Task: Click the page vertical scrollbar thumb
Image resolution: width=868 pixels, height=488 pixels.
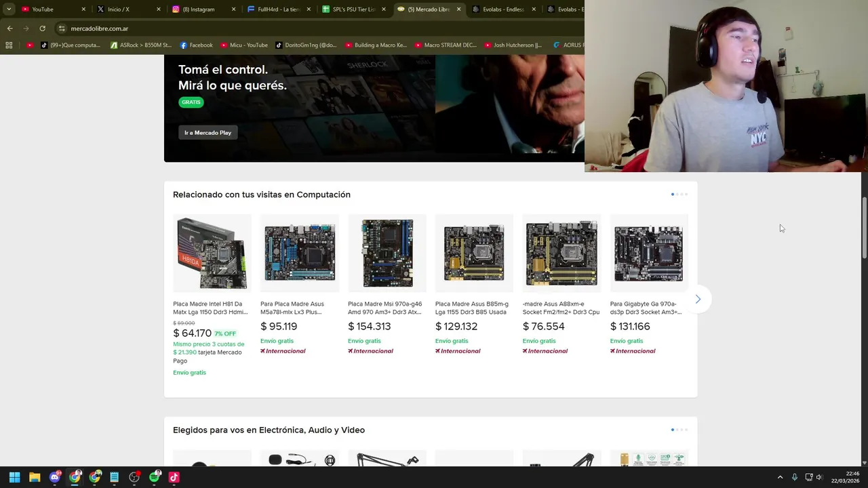Action: coord(864,228)
